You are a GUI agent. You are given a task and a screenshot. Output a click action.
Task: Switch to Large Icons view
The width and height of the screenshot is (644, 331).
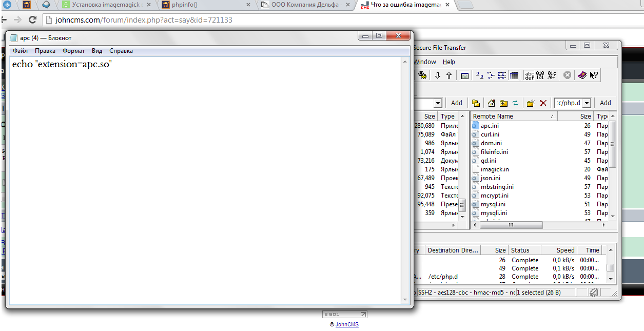[x=480, y=75]
